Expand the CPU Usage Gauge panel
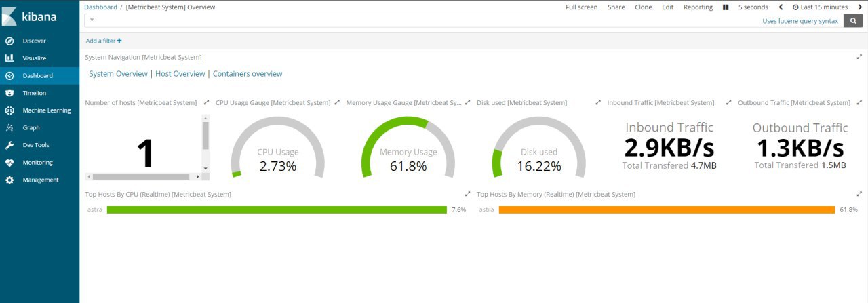This screenshot has width=868, height=303. (337, 102)
